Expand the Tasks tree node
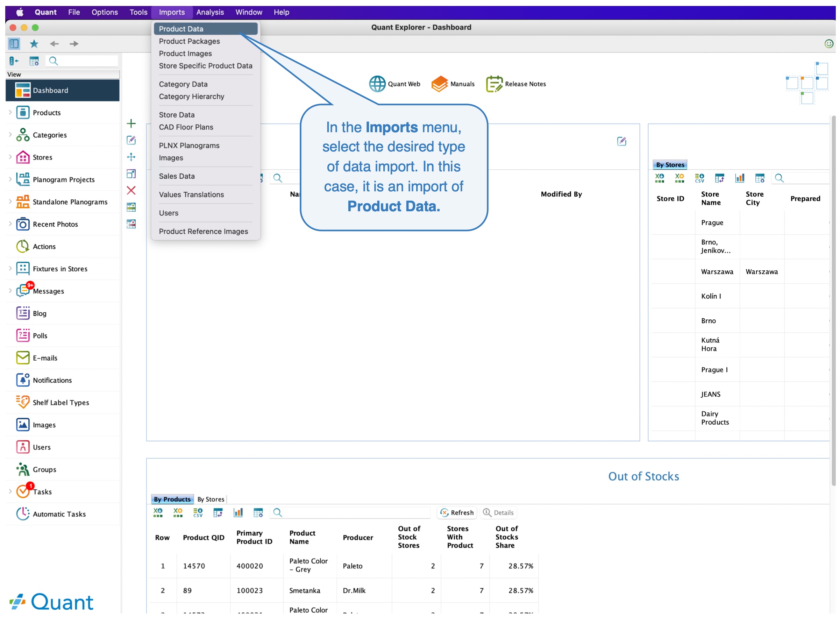 tap(10, 491)
